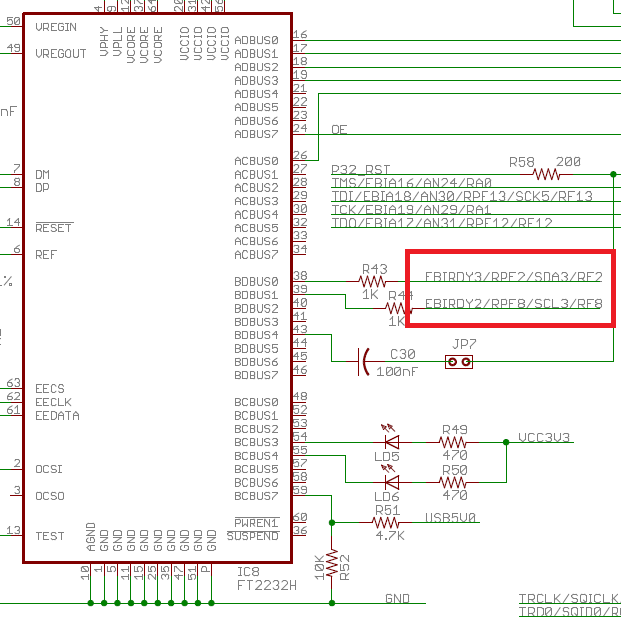Click the ADBUS0 pin label
621x620 pixels.
point(257,40)
